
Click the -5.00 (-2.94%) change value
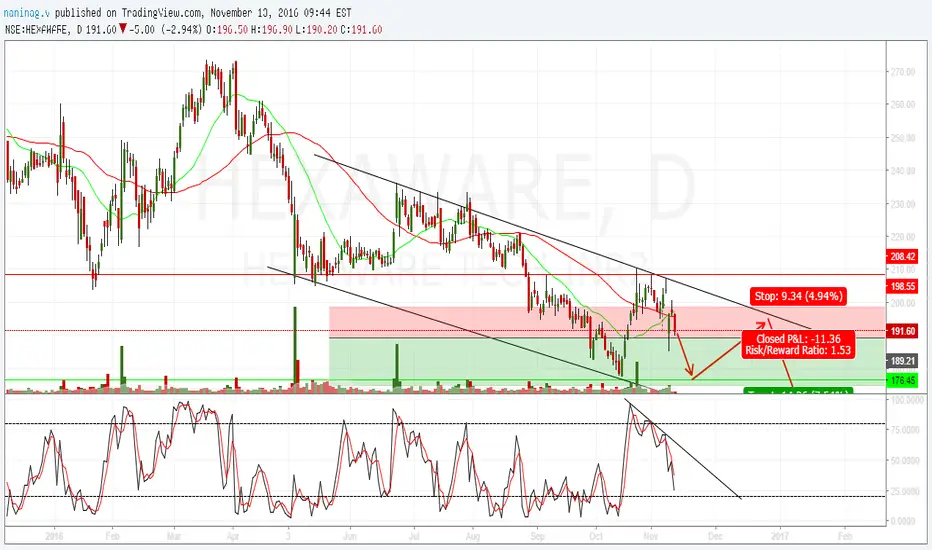(165, 29)
